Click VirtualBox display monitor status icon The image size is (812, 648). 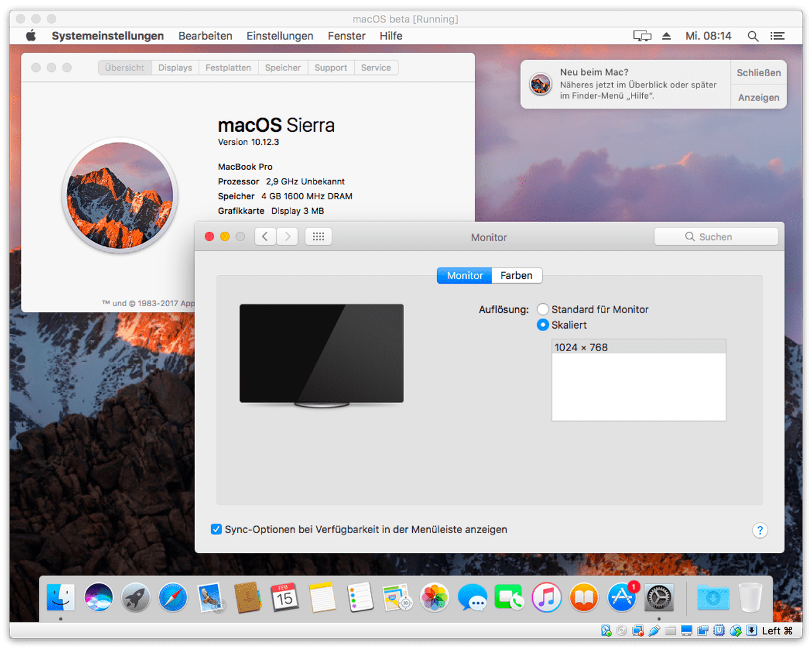click(686, 631)
